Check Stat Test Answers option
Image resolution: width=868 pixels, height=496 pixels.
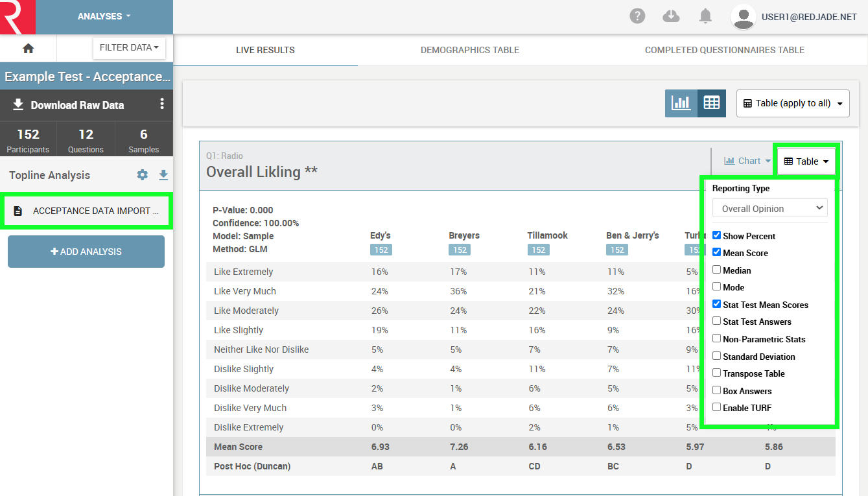point(716,321)
